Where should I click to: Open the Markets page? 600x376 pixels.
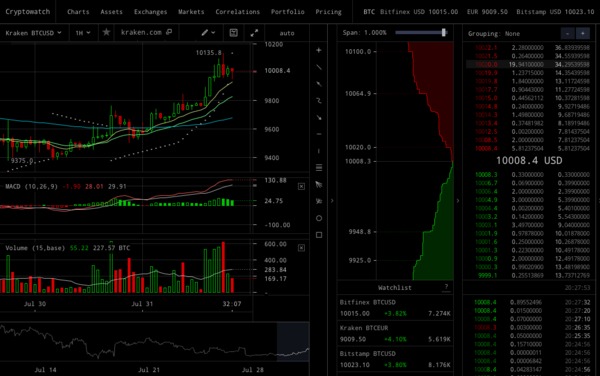(191, 12)
